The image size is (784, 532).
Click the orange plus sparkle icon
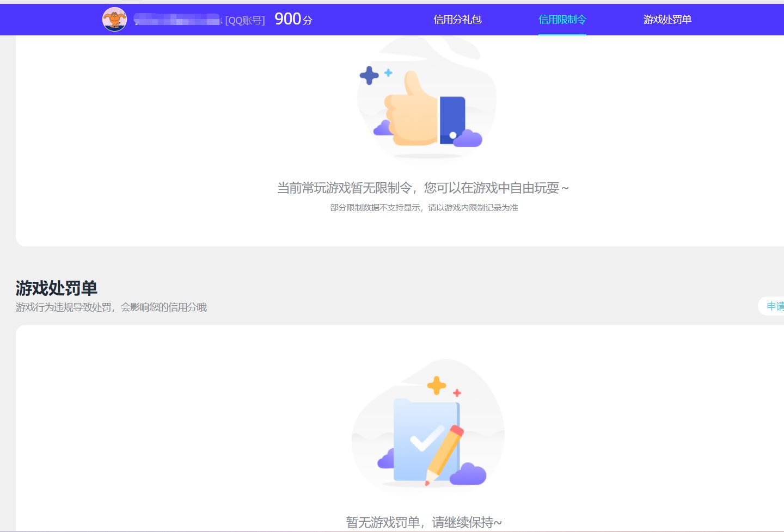coord(436,385)
